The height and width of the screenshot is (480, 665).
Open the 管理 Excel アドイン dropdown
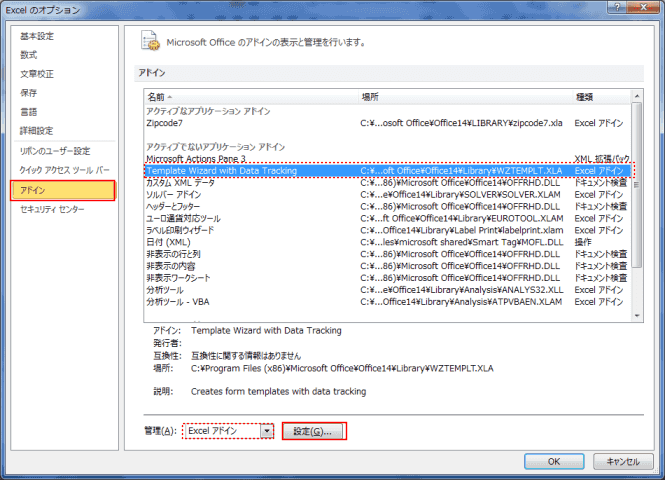[267, 431]
